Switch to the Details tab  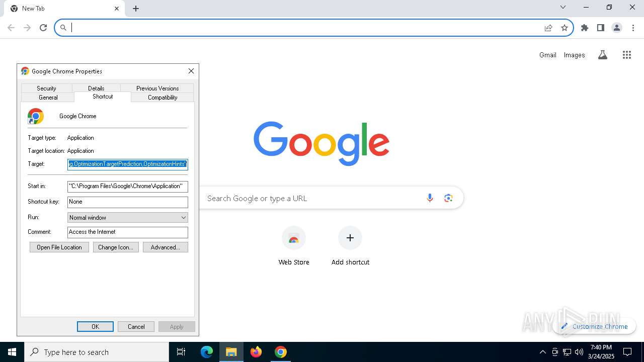(x=96, y=88)
